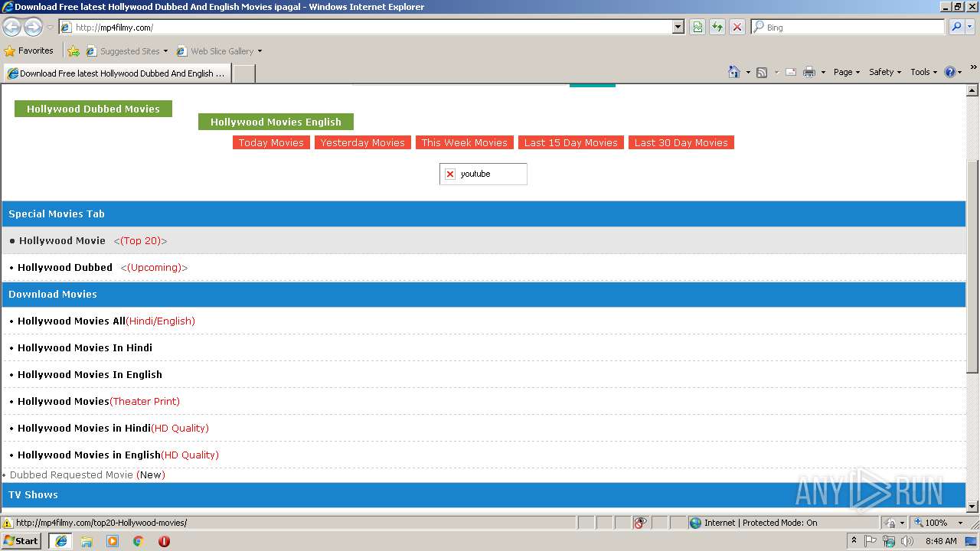Click the Print icon
The height and width of the screenshot is (551, 980).
[809, 72]
